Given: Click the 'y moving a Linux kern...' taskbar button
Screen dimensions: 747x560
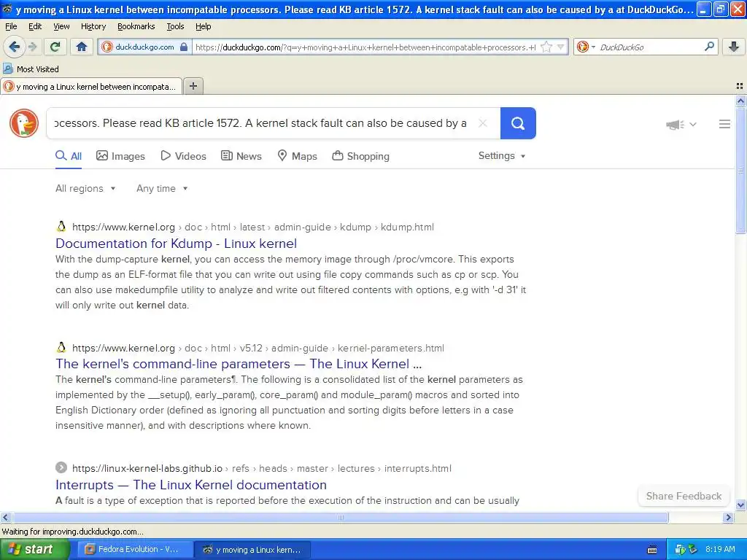Looking at the screenshot, I should pos(253,550).
